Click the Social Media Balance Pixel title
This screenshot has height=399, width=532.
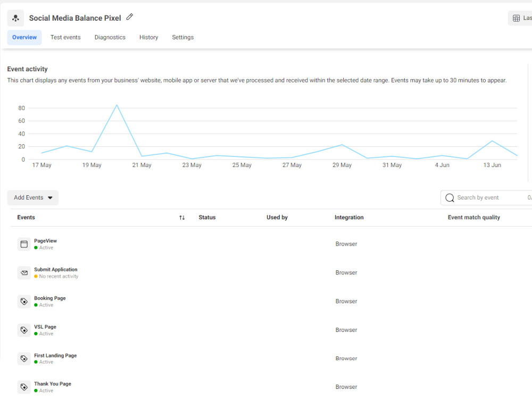tap(75, 18)
